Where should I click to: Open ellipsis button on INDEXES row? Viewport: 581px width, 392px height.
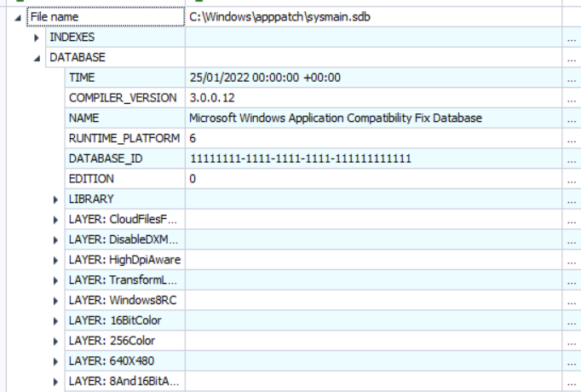pos(572,37)
